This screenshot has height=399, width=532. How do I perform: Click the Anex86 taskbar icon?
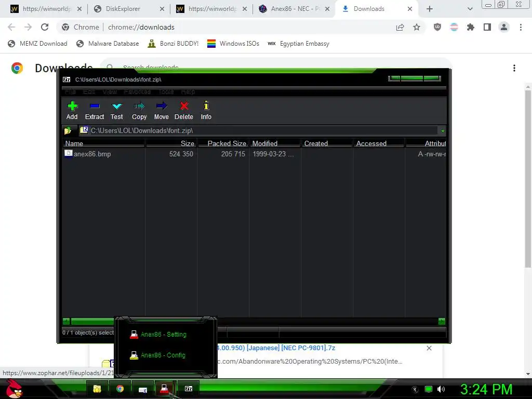point(165,389)
